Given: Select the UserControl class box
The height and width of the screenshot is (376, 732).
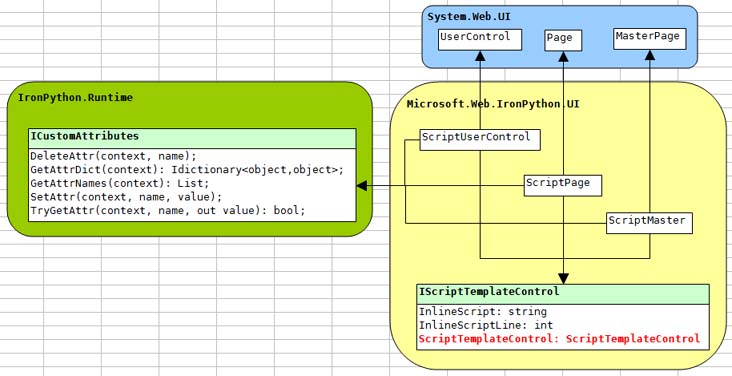Looking at the screenshot, I should coord(480,40).
